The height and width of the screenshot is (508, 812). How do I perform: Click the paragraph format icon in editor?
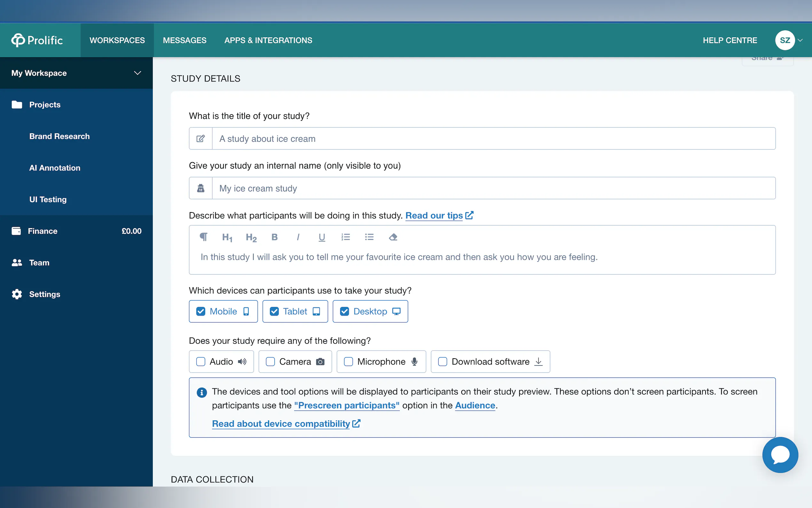click(x=203, y=237)
